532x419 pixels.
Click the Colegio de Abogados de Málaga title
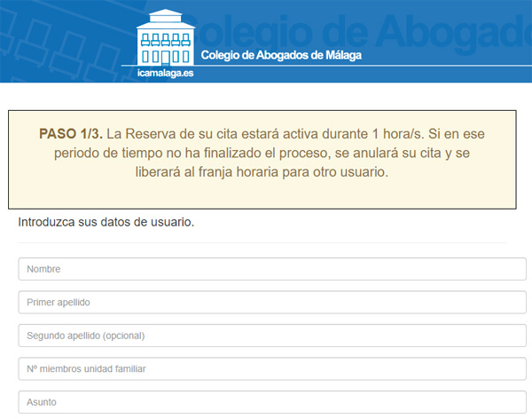282,55
